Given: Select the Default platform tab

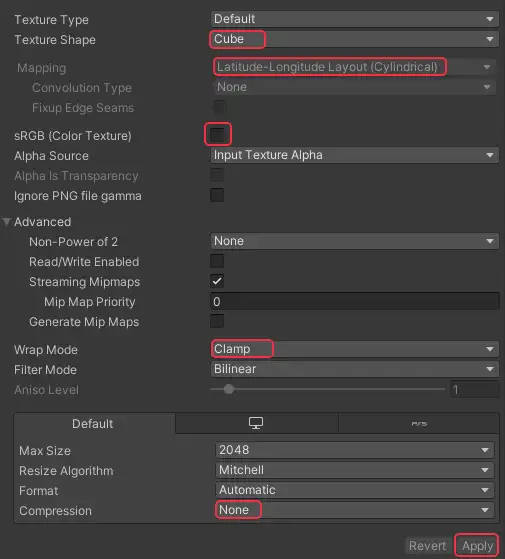Looking at the screenshot, I should pos(94,424).
